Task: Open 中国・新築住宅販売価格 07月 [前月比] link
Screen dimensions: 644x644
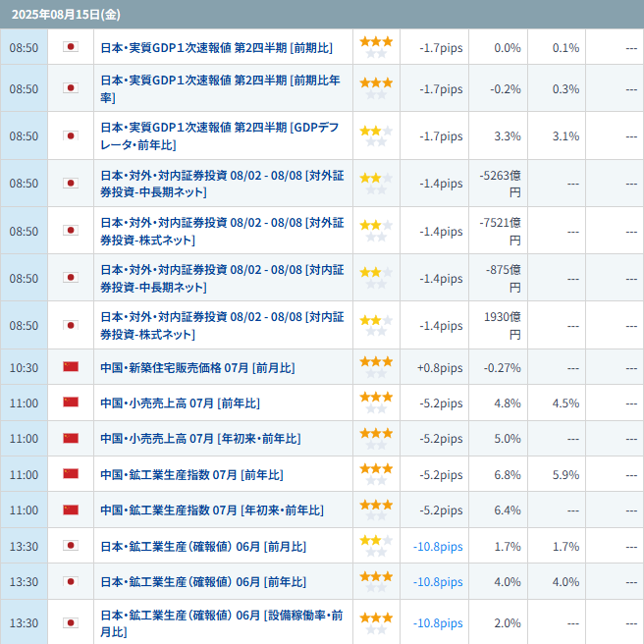Action: point(197,367)
